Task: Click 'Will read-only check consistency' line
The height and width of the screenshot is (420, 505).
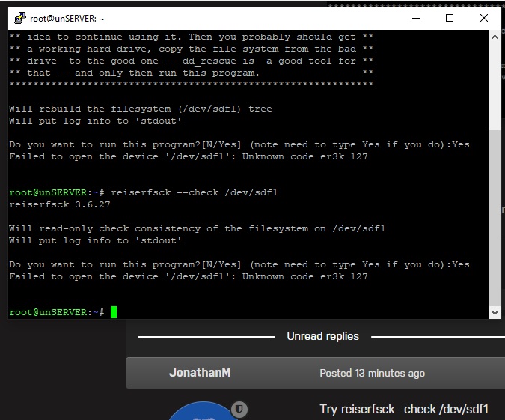Action: [197, 228]
